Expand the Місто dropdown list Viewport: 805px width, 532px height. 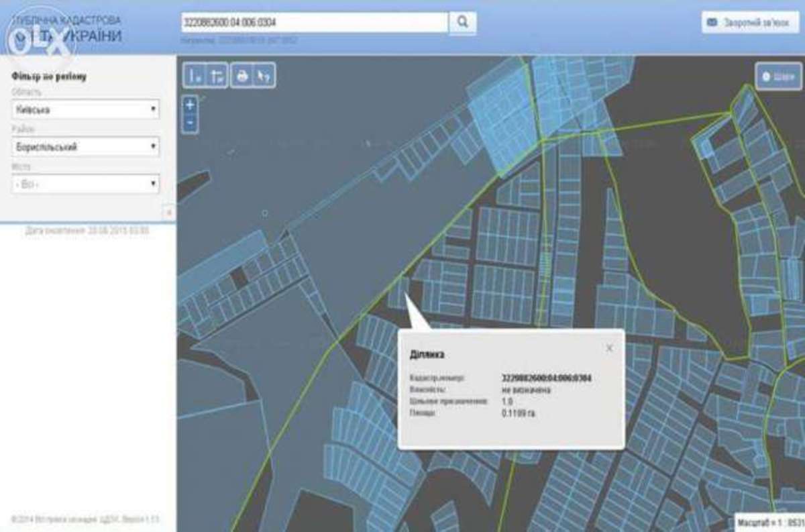tap(85, 183)
